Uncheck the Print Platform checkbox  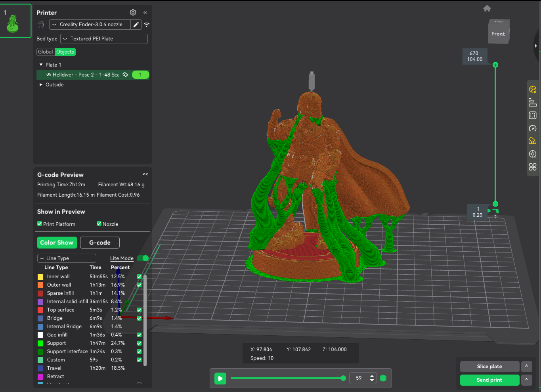(x=40, y=224)
